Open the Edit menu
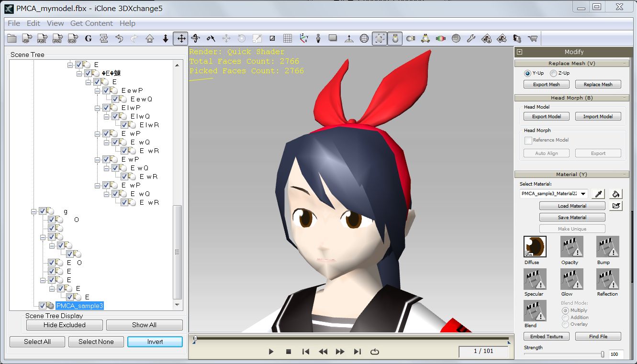Screen dimensions: 637x364 point(34,23)
